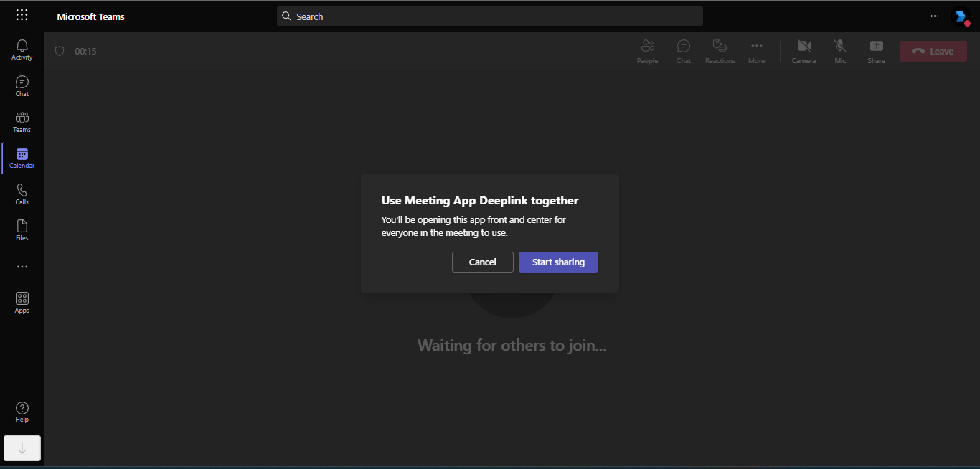Unmute the Mic

[x=839, y=50]
